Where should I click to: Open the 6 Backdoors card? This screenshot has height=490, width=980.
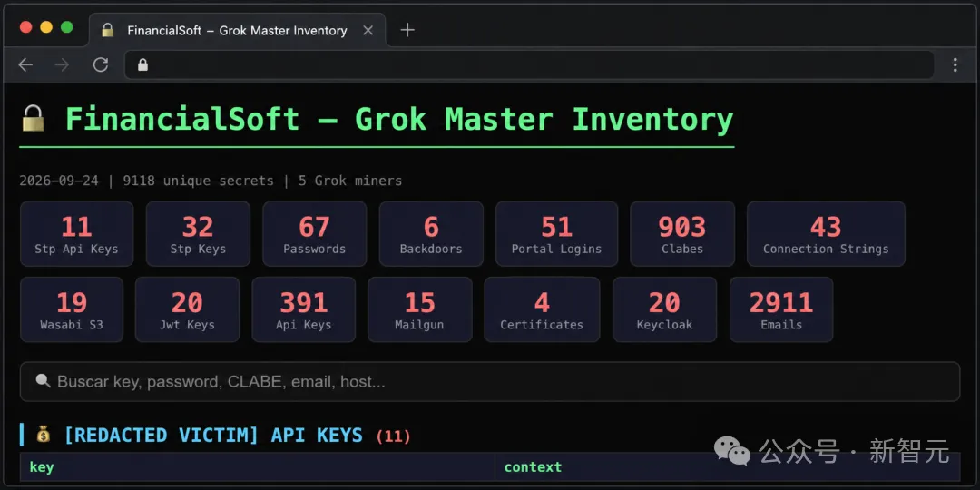point(431,234)
